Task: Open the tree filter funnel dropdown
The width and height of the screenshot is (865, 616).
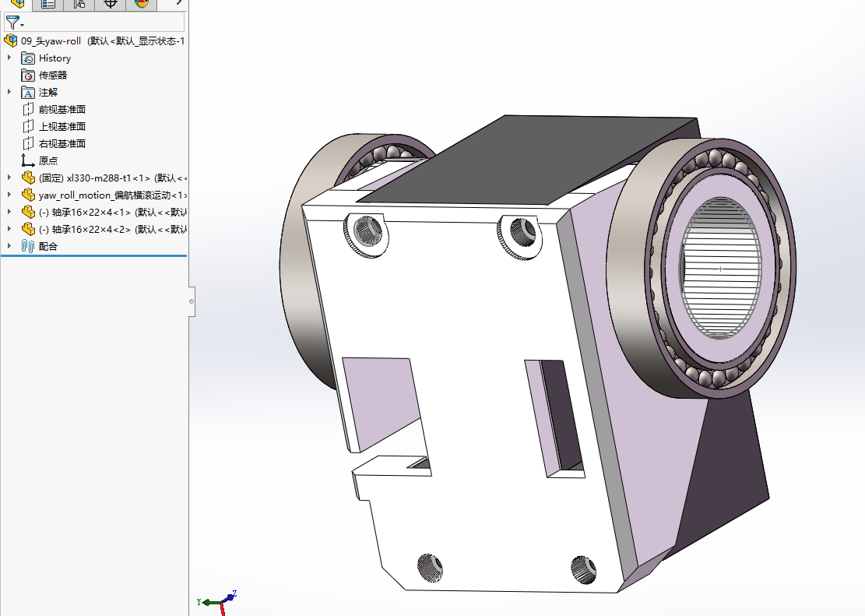Action: 14,23
